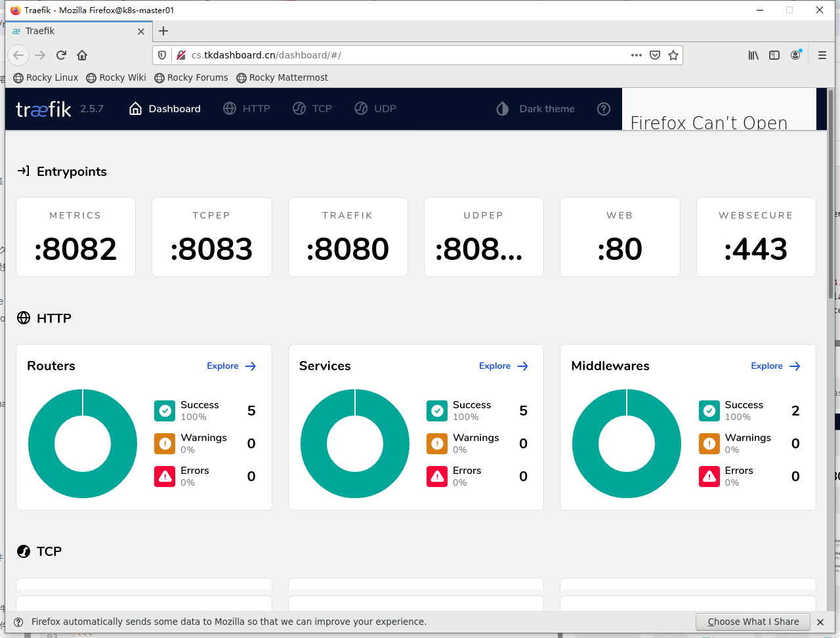Screen dimensions: 840x638
Task: Click the WEBSECURE :443 entrypoint card
Action: tap(756, 237)
